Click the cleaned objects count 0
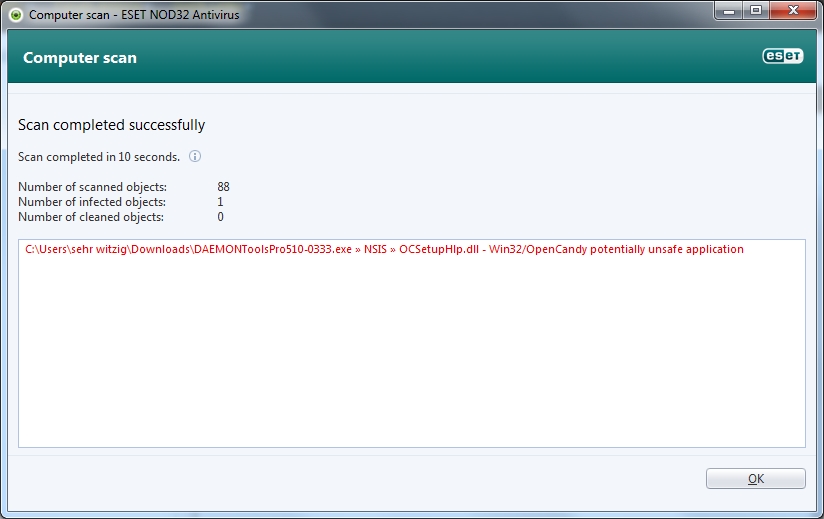Image resolution: width=824 pixels, height=519 pixels. (220, 217)
